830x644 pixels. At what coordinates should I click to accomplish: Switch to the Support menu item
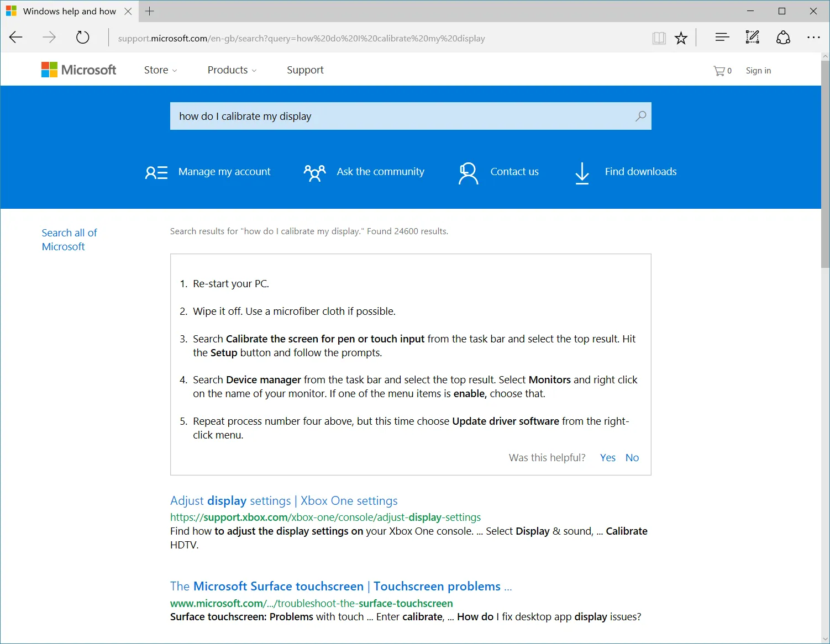click(305, 70)
